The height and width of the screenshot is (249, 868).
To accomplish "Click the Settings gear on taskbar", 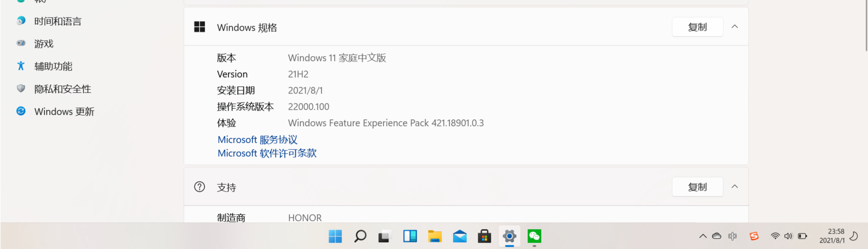I will coord(509,236).
